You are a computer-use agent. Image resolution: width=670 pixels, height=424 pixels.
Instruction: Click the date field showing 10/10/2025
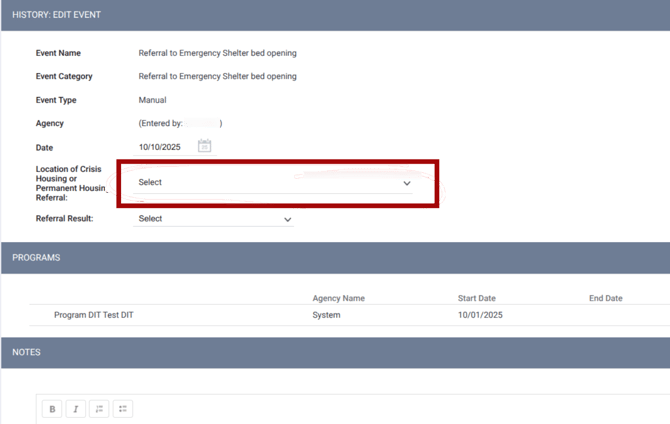[162, 147]
